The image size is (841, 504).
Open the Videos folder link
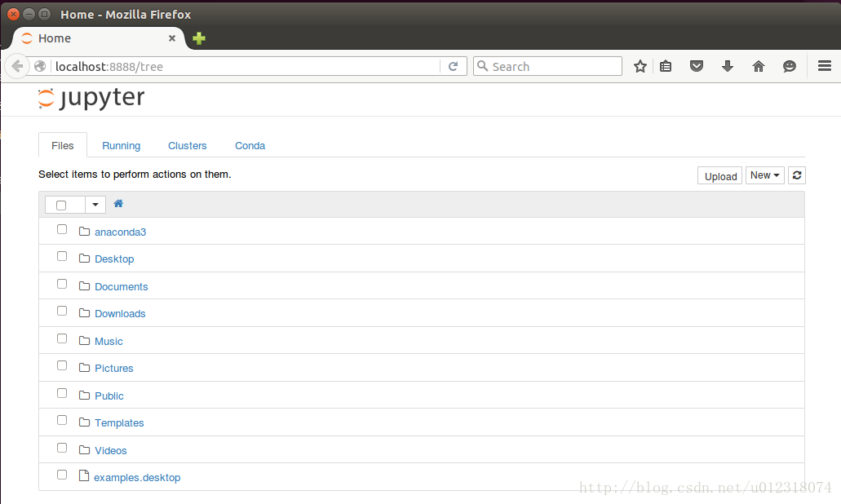pyautogui.click(x=110, y=451)
